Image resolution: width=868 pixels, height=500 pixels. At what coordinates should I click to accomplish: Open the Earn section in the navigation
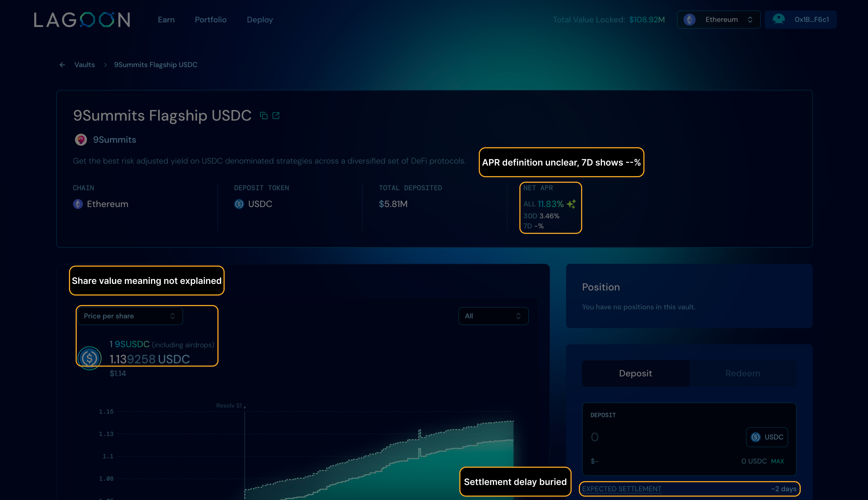(x=166, y=19)
